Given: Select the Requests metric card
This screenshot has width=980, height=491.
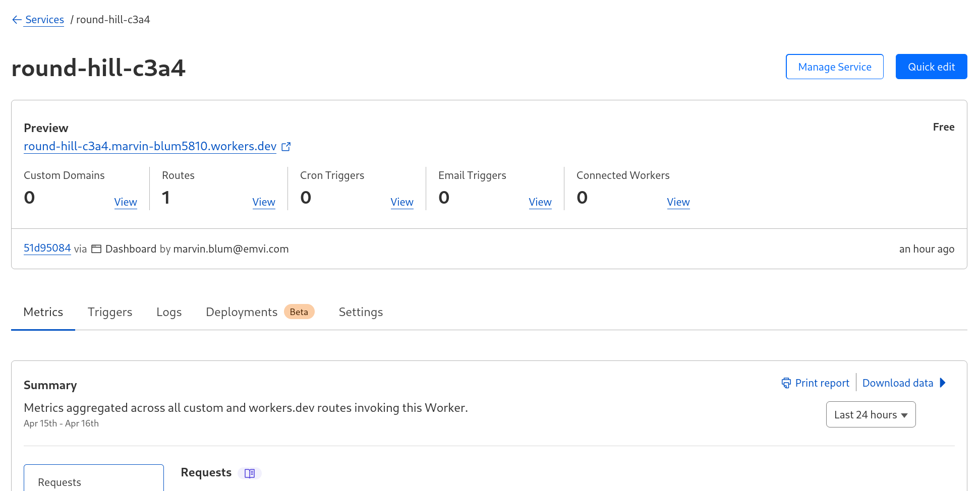Looking at the screenshot, I should (94, 479).
